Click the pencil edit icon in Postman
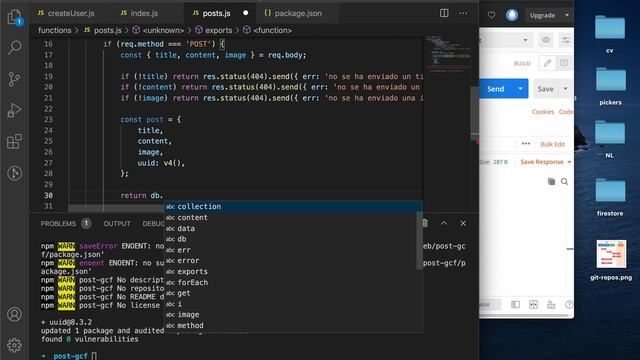Viewport: 640px width, 360px height. [x=547, y=63]
